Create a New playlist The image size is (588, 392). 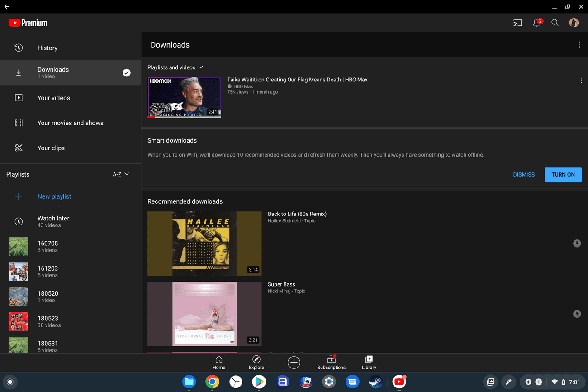54,196
